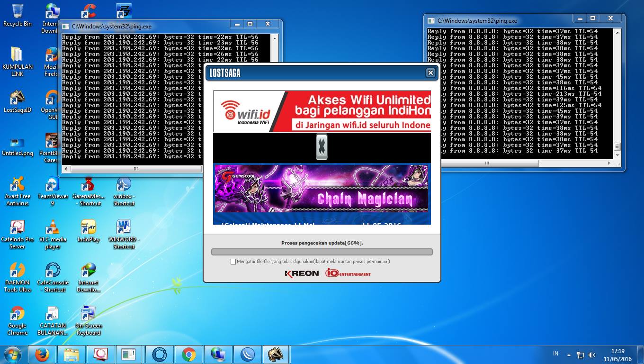
Task: Launch the IndoPlay desktop shortcut
Action: coord(88,231)
